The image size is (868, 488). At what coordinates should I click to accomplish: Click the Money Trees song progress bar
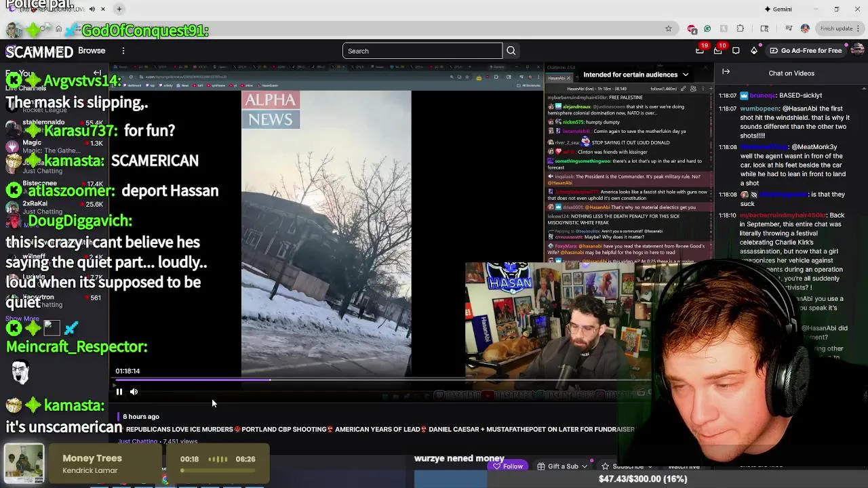218,470
